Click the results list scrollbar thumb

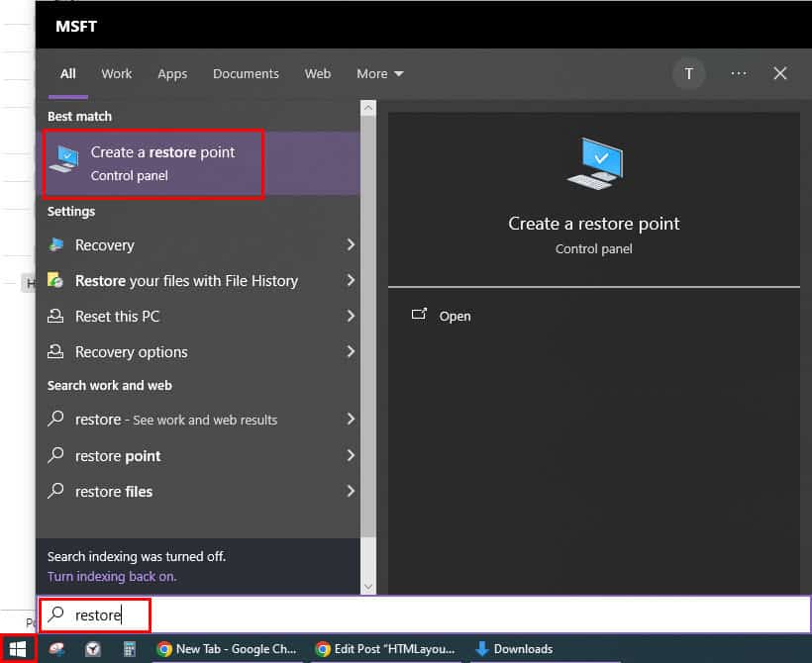pos(368,327)
